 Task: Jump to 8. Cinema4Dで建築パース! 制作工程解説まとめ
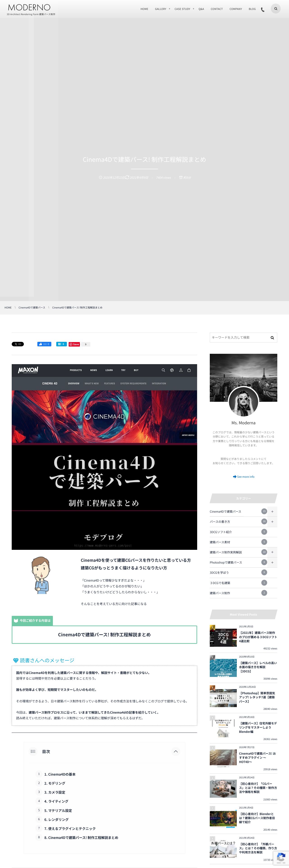click(x=81, y=838)
